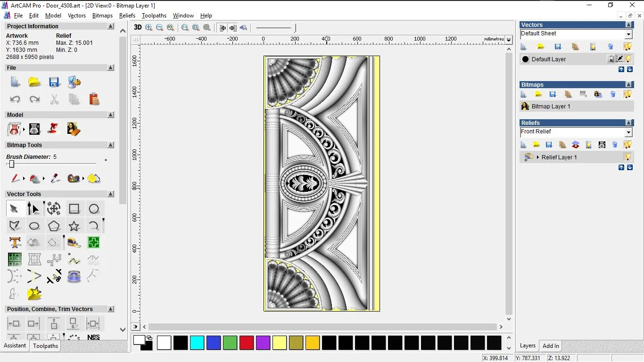Click the yellow Open File folder icon

coord(34,82)
